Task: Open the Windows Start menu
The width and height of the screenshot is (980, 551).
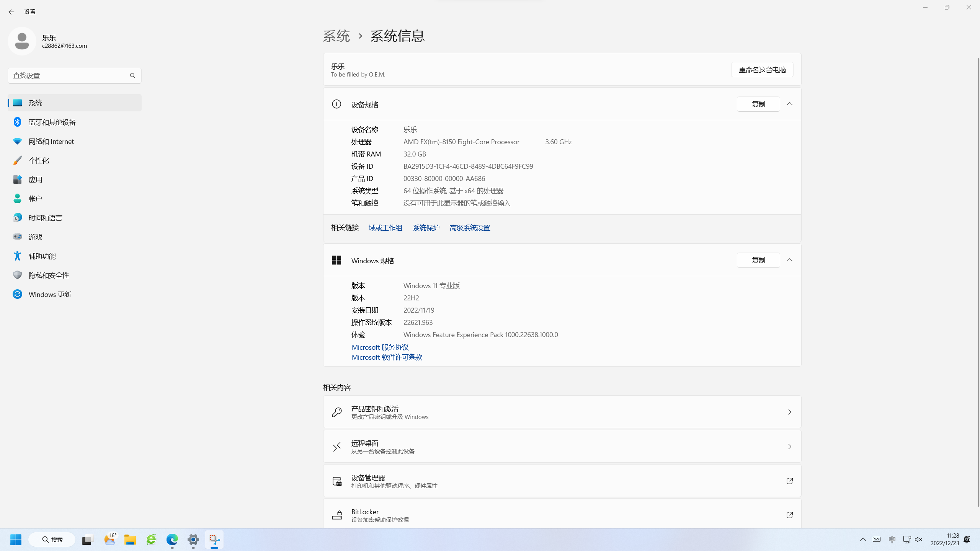Action: [16, 540]
